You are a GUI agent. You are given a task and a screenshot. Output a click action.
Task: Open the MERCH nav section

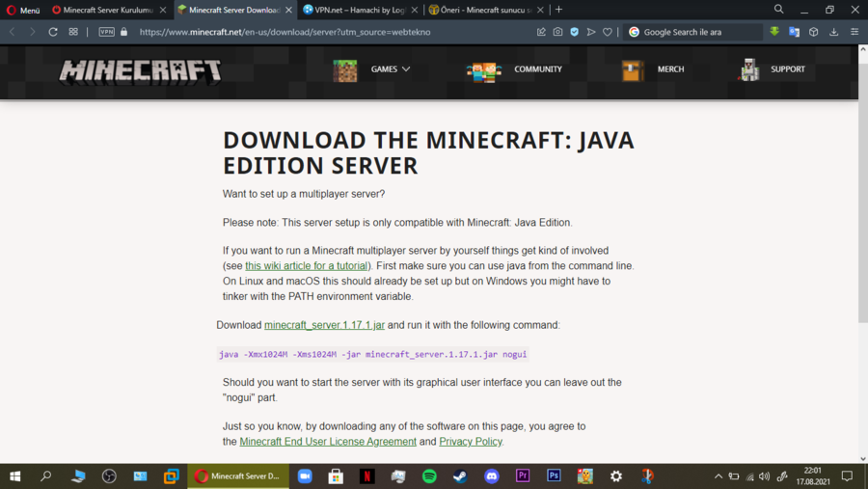tap(670, 69)
